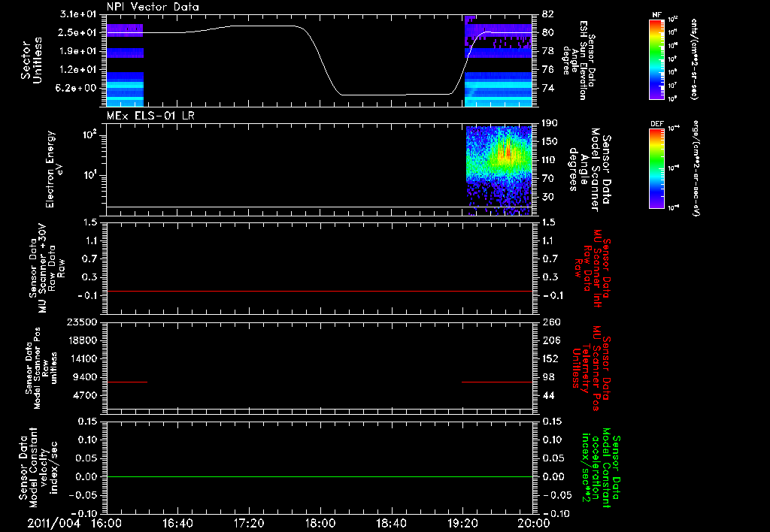Select the "MEx ELS-01 LR" panel title
The image size is (770, 532).
tap(150, 116)
